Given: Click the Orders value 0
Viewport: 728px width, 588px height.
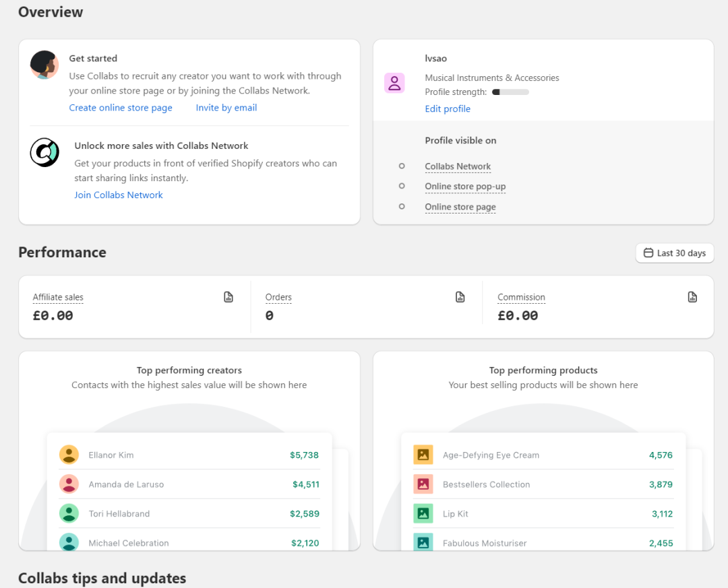Looking at the screenshot, I should [269, 316].
